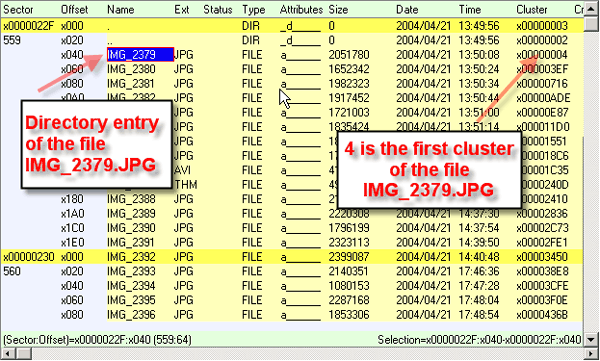Click cluster value x00003450
This screenshot has height=361, width=600.
click(542, 257)
